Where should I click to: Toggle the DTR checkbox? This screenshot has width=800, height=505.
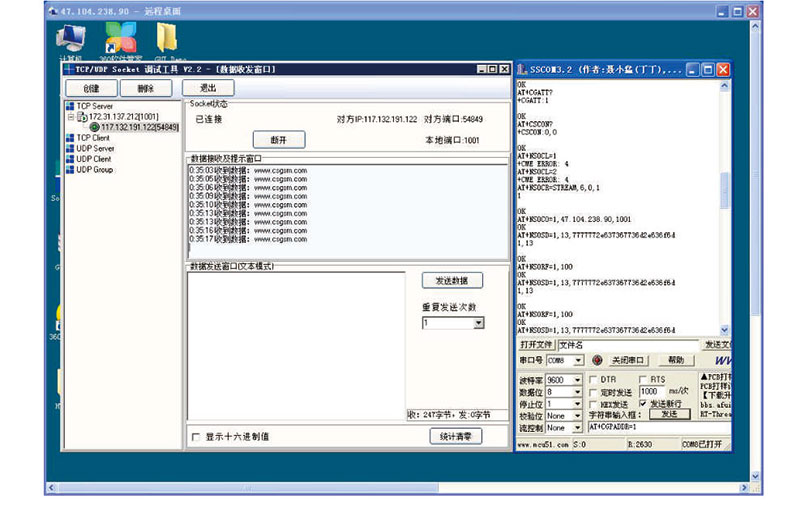click(593, 380)
